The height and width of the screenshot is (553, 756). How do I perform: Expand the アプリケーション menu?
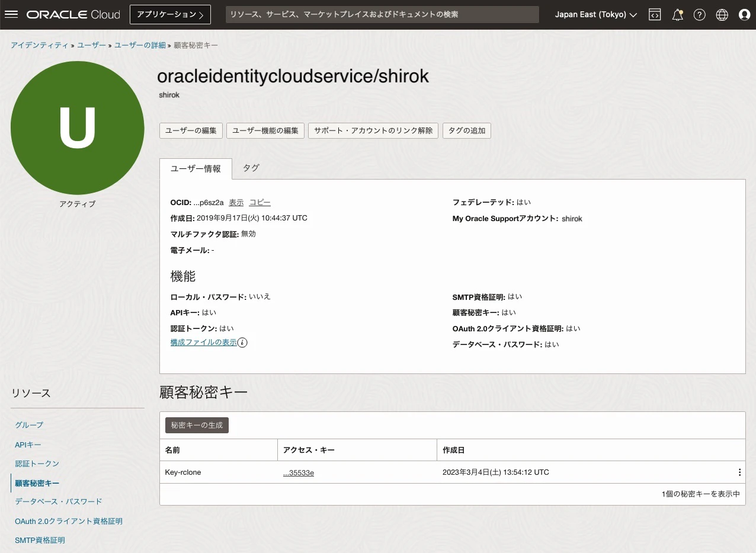[170, 14]
